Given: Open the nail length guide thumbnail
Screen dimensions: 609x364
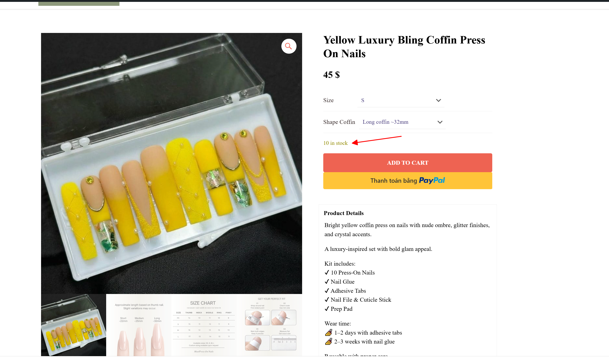Looking at the screenshot, I should tap(139, 325).
